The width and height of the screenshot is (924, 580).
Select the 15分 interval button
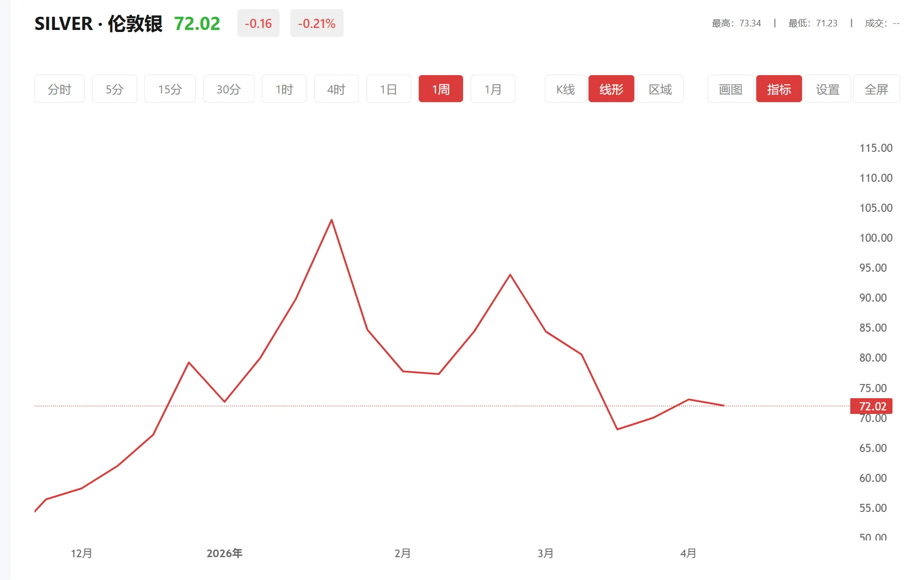[170, 89]
